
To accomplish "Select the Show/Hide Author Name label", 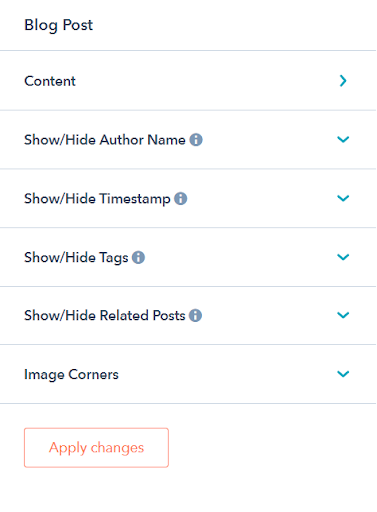I will pyautogui.click(x=105, y=140).
